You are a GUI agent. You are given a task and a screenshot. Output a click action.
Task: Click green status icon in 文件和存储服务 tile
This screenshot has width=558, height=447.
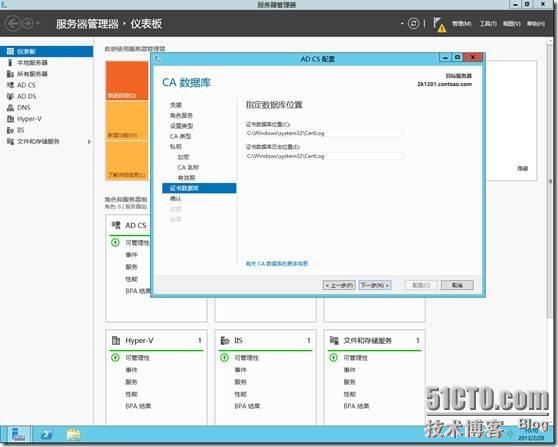pyautogui.click(x=333, y=357)
